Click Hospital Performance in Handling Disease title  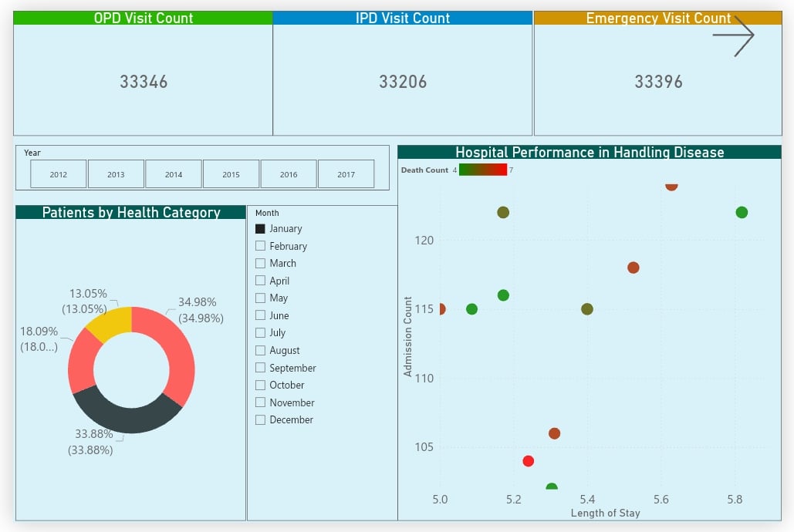point(590,153)
